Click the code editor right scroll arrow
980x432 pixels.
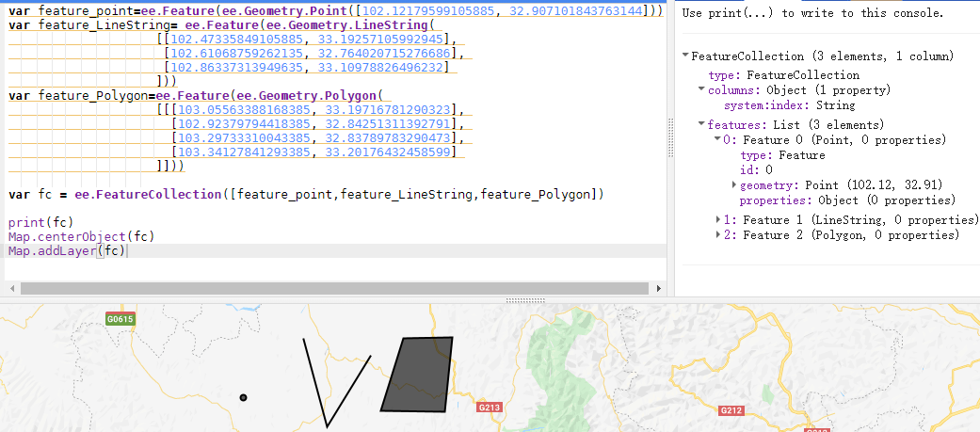[x=658, y=288]
